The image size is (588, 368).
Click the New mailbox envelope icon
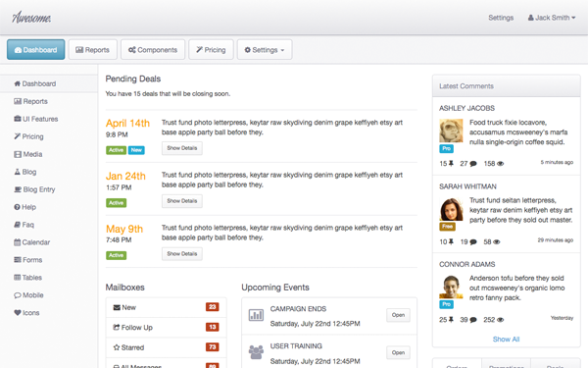pyautogui.click(x=117, y=307)
